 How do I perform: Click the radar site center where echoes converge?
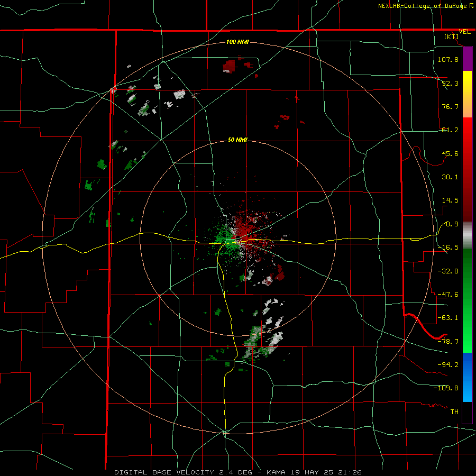pos(237,237)
